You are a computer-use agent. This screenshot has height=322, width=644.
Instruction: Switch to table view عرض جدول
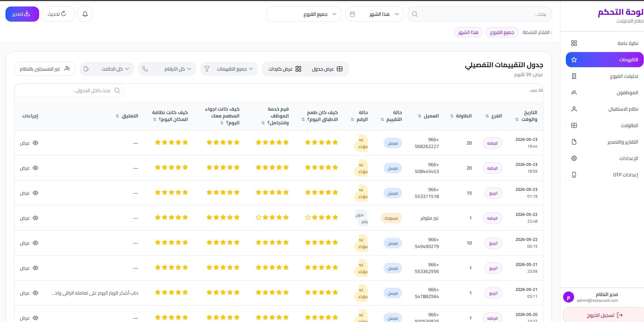click(327, 69)
